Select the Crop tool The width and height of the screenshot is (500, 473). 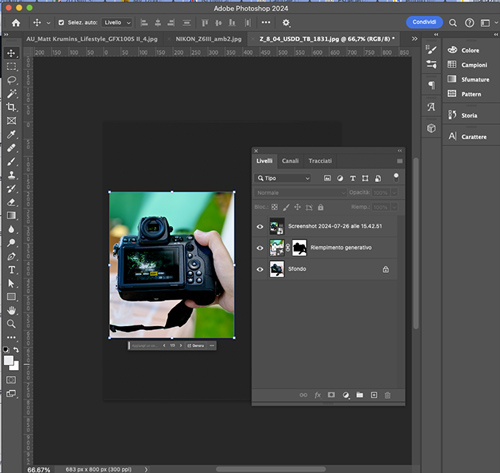(11, 107)
